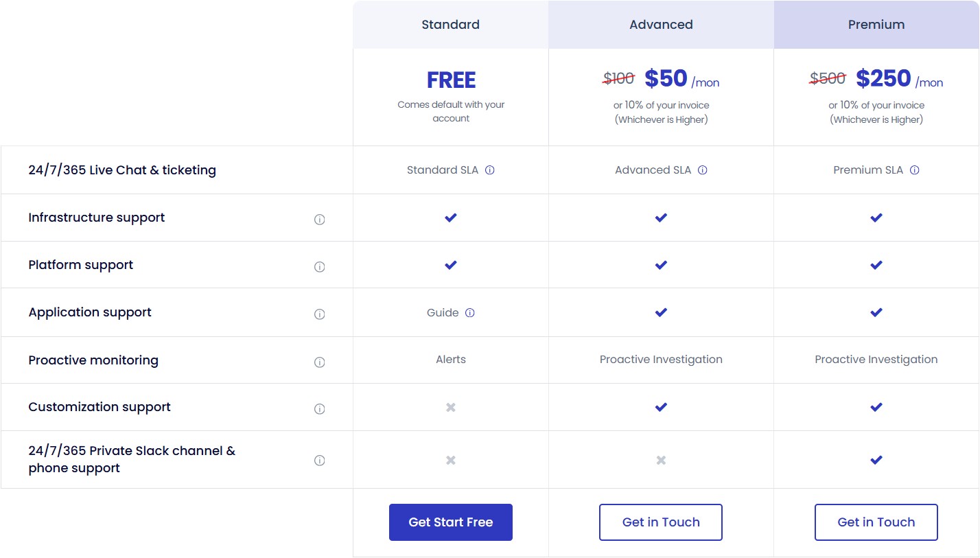Viewport: 980px width, 558px height.
Task: Open the Advanced SLA info tooltip
Action: point(702,170)
